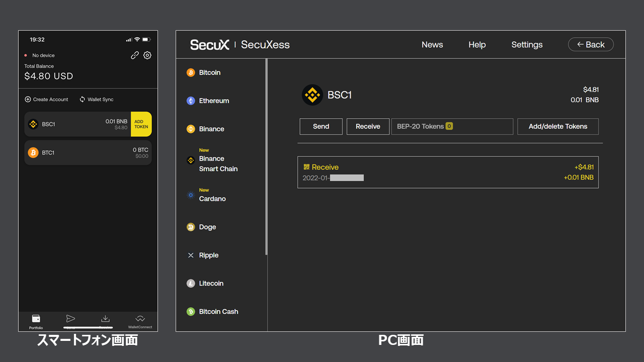
Task: Select Litecoin label in sidebar
Action: tap(211, 284)
